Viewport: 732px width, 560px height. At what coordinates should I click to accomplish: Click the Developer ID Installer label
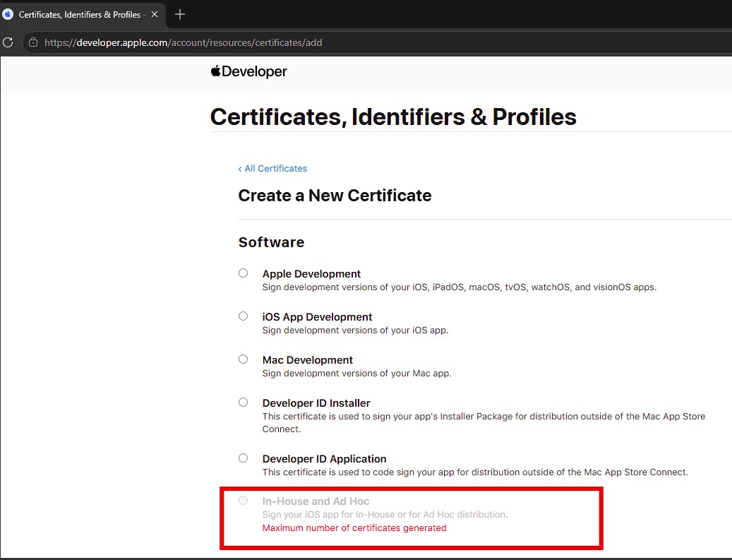tap(316, 403)
